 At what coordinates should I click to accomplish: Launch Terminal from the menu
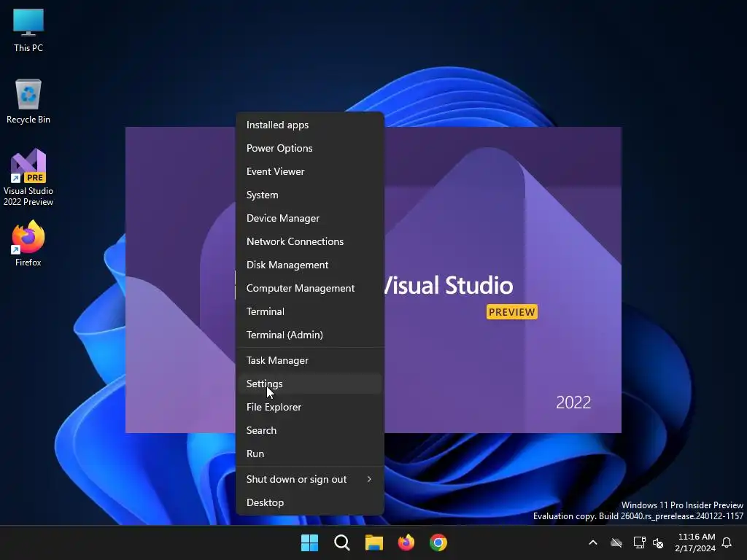click(x=309, y=311)
